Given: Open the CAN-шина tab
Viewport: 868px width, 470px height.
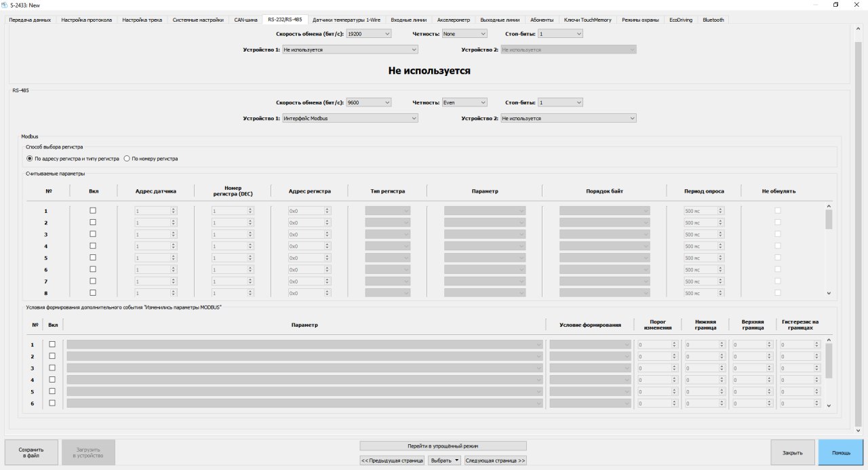Looking at the screenshot, I should 245,20.
